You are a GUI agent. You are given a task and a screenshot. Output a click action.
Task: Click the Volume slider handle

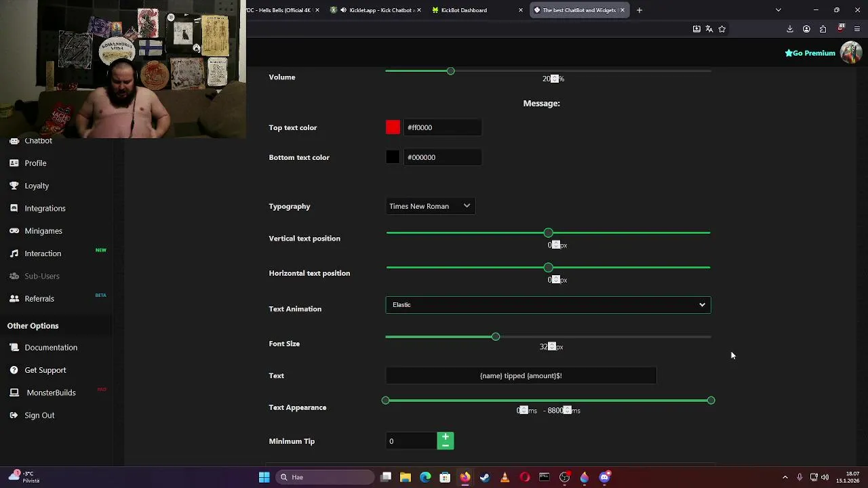450,71
